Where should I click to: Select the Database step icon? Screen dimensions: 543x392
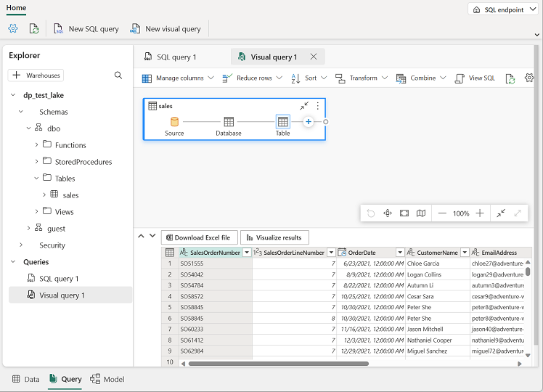click(x=229, y=121)
